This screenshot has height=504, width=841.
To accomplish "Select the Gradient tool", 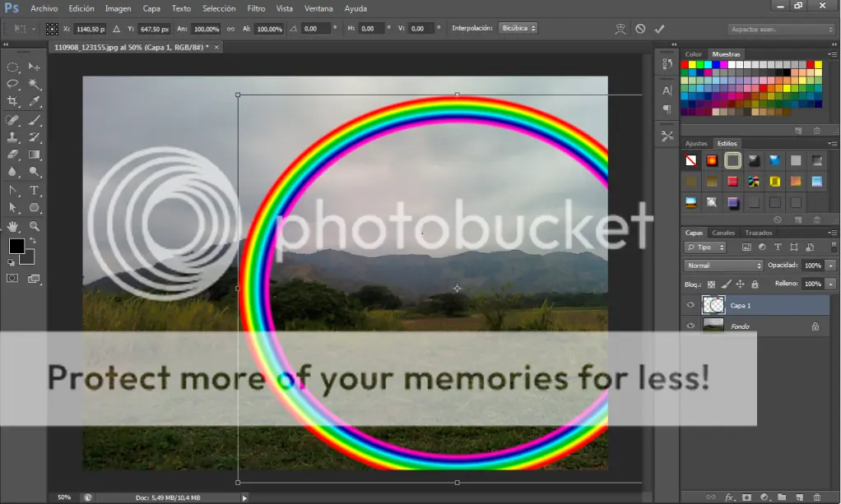I will pos(34,155).
